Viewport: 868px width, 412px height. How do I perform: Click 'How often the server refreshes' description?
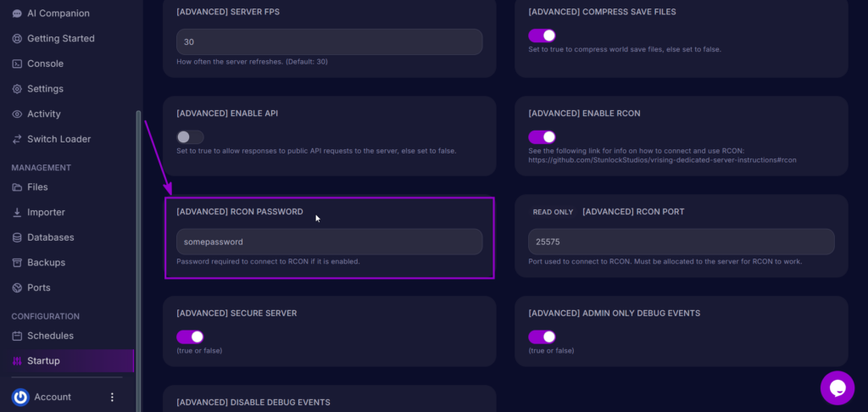252,62
